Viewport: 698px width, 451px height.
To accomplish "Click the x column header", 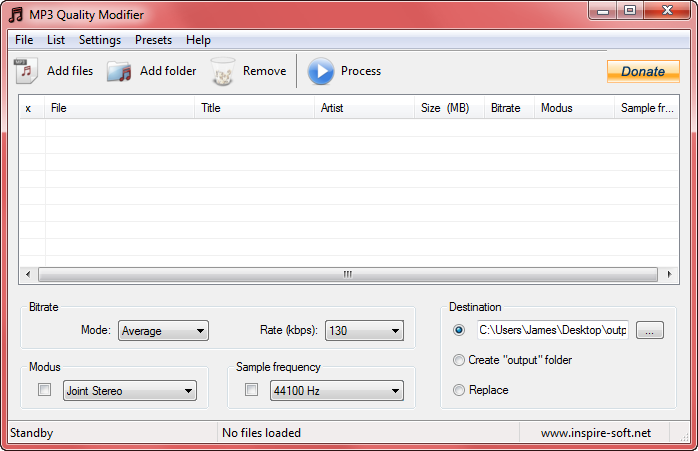I will (x=32, y=108).
